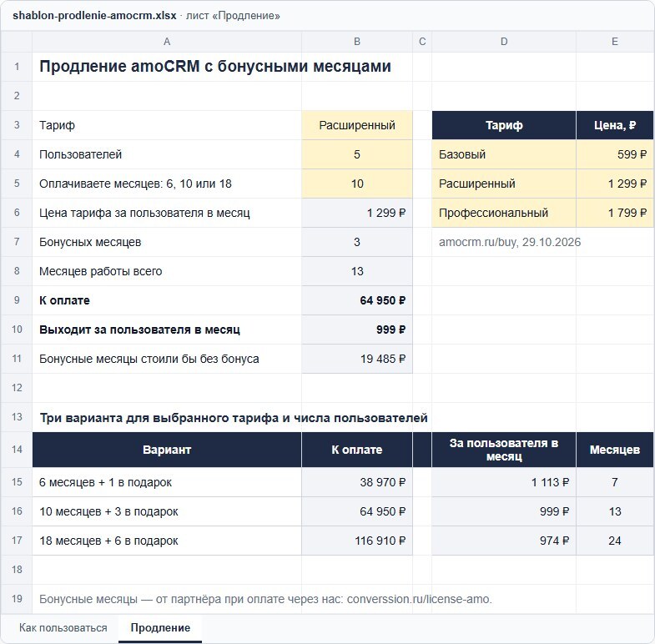Select column E header
The image size is (655, 644).
coord(615,42)
